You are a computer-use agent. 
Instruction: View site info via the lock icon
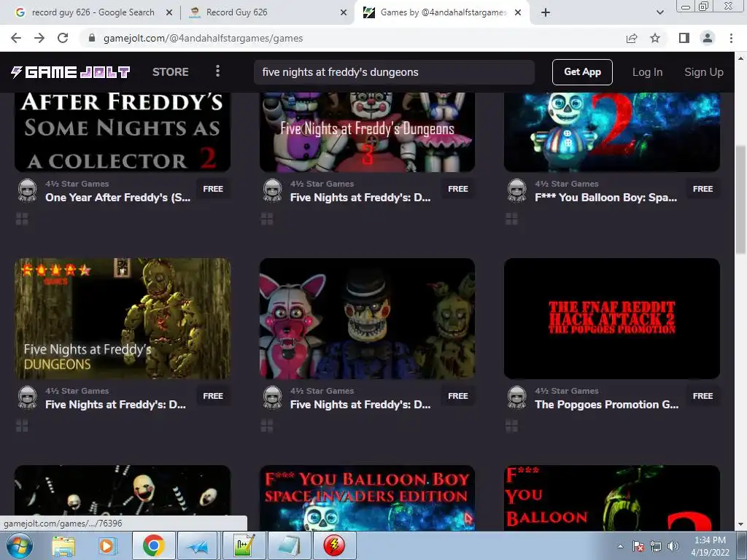pyautogui.click(x=92, y=38)
